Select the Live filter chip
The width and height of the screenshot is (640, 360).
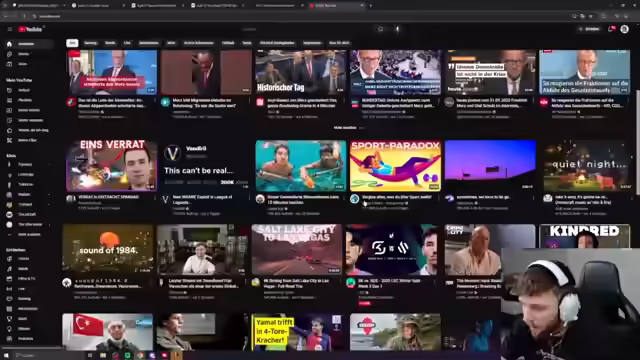pyautogui.click(x=127, y=43)
